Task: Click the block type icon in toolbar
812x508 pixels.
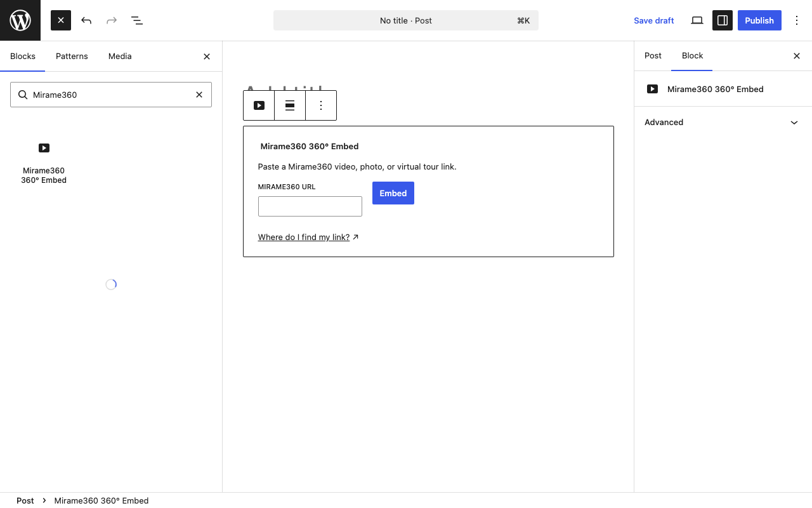Action: click(x=259, y=105)
